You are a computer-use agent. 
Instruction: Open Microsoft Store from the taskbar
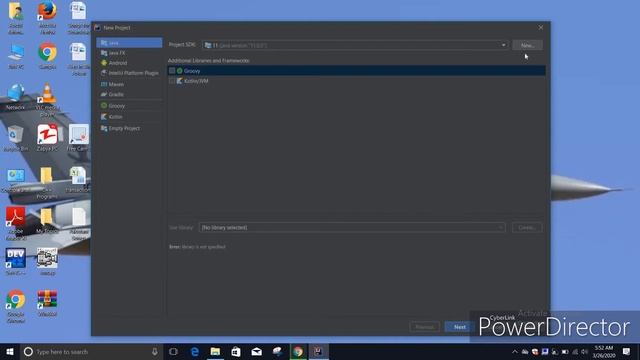click(236, 351)
